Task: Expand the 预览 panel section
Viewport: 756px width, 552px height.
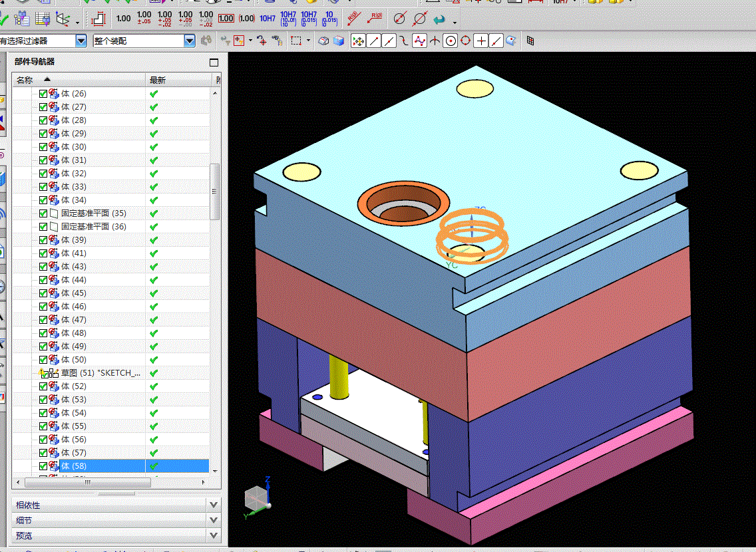Action: tap(213, 535)
